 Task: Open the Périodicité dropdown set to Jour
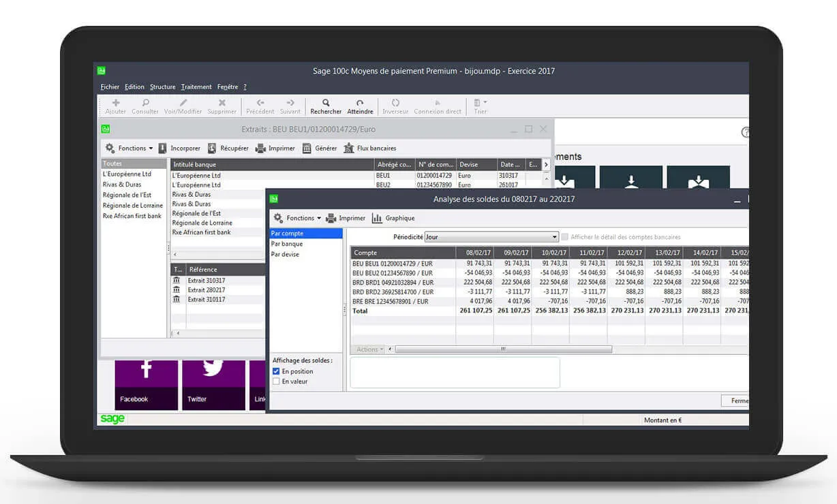[x=491, y=237]
